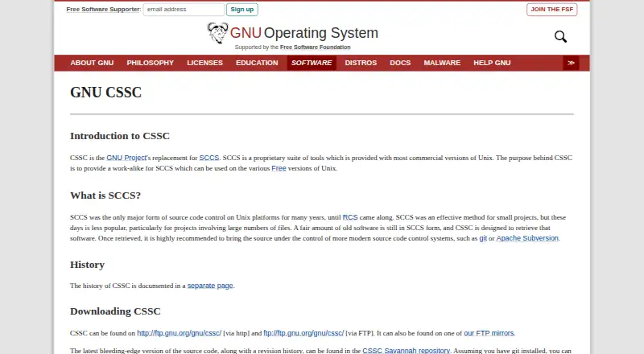This screenshot has height=354, width=644.
Task: Open the http://ftp.gnu.org/gnu/cssc/ link
Action: tap(179, 333)
